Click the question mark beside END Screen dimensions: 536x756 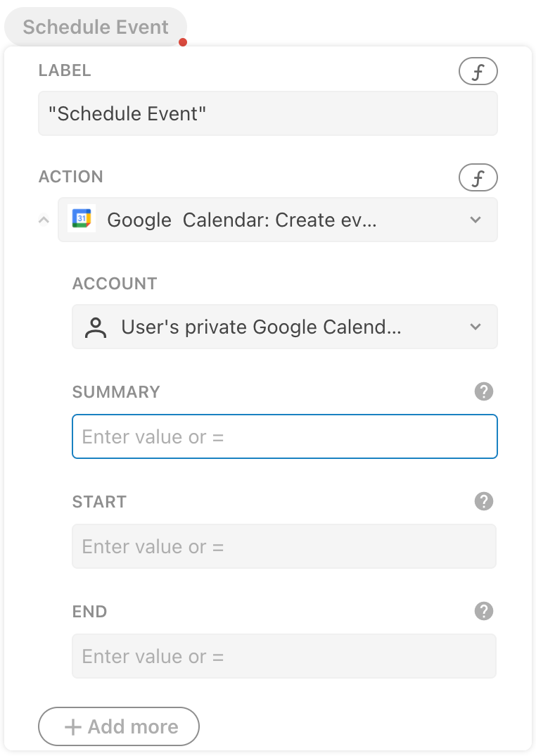(x=484, y=611)
